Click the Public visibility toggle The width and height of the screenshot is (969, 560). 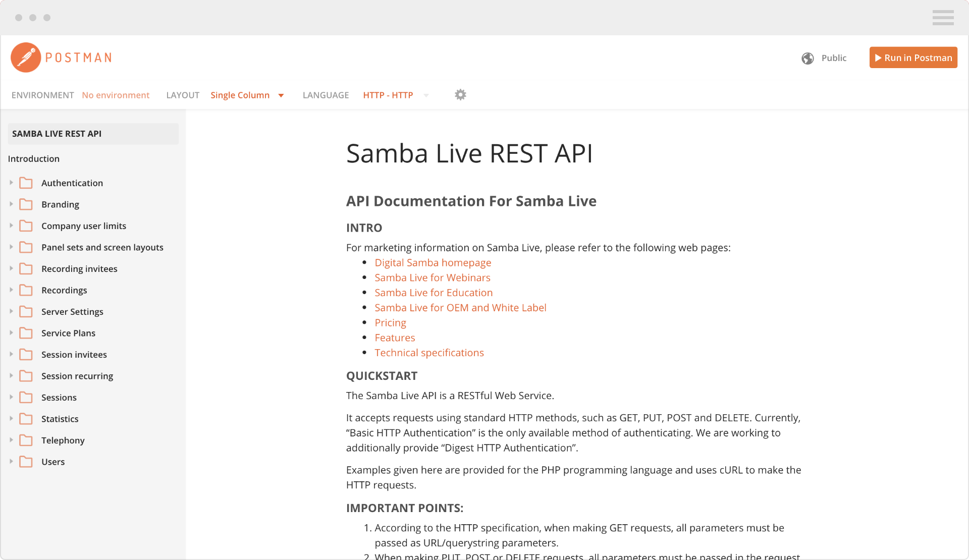pyautogui.click(x=826, y=58)
